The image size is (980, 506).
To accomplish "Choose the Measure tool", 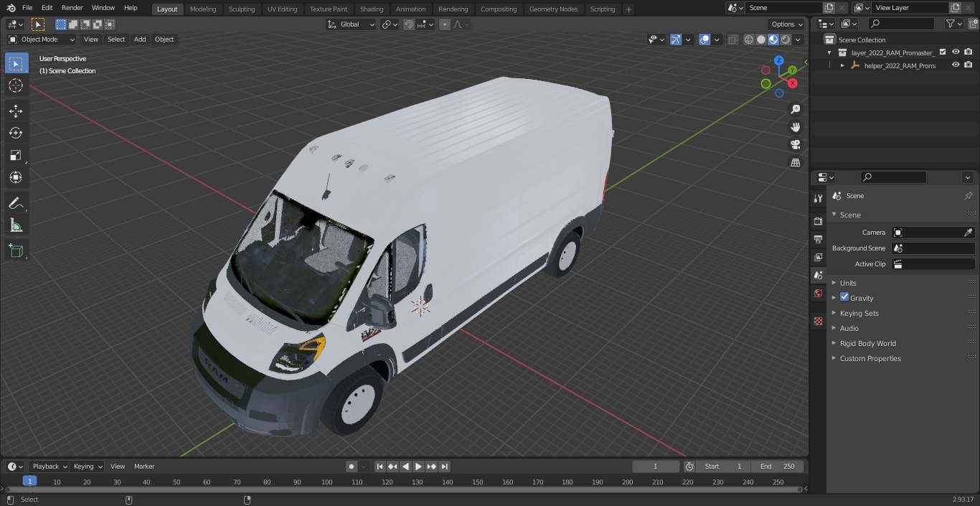I will [16, 226].
